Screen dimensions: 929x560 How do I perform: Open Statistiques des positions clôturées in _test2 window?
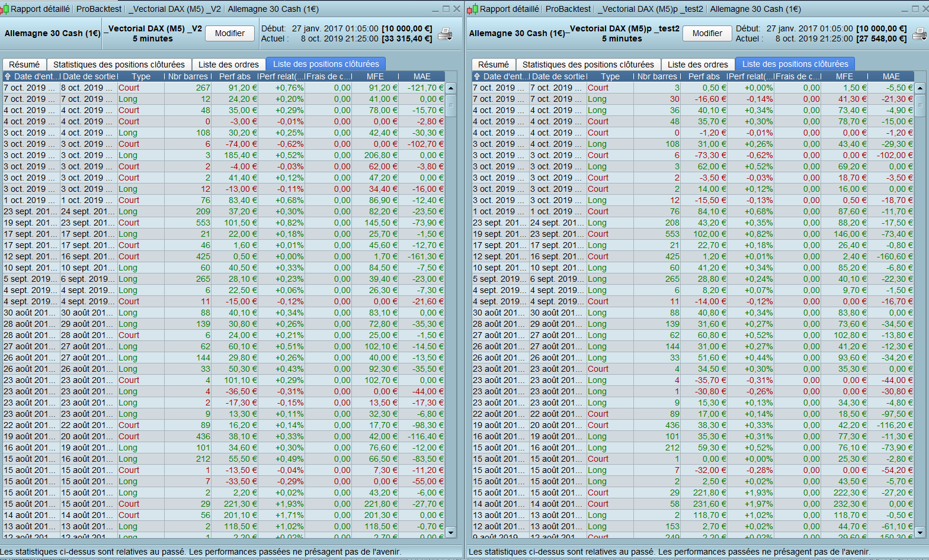pos(588,65)
